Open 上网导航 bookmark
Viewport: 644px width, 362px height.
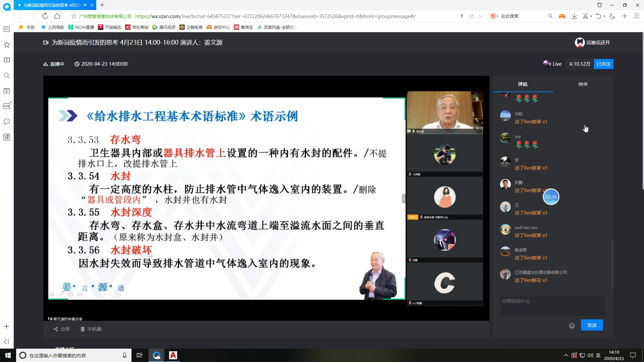(x=53, y=27)
